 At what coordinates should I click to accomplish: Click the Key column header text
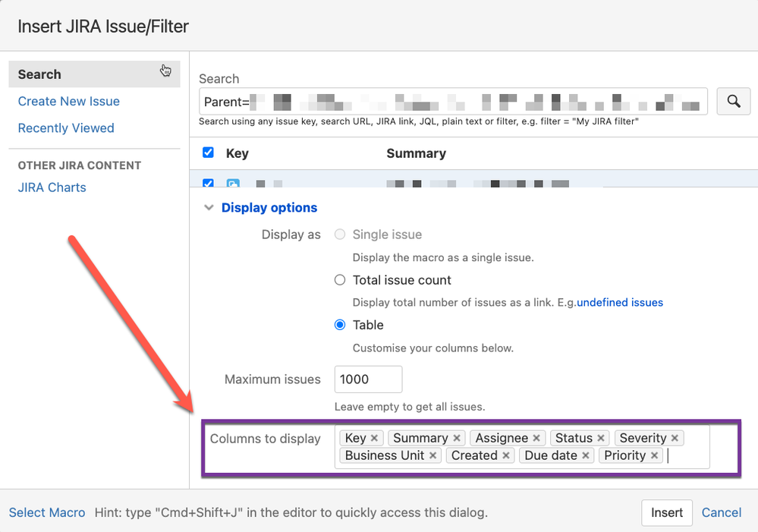pos(237,153)
